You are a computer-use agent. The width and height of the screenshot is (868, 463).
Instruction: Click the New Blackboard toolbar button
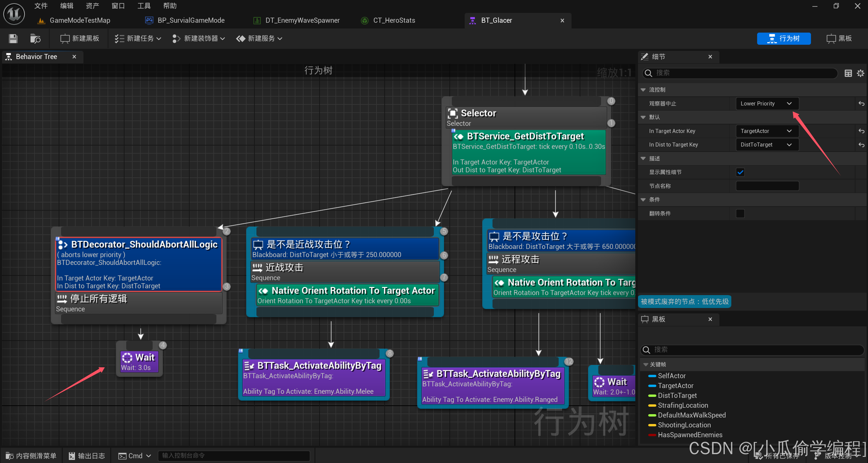tap(80, 39)
